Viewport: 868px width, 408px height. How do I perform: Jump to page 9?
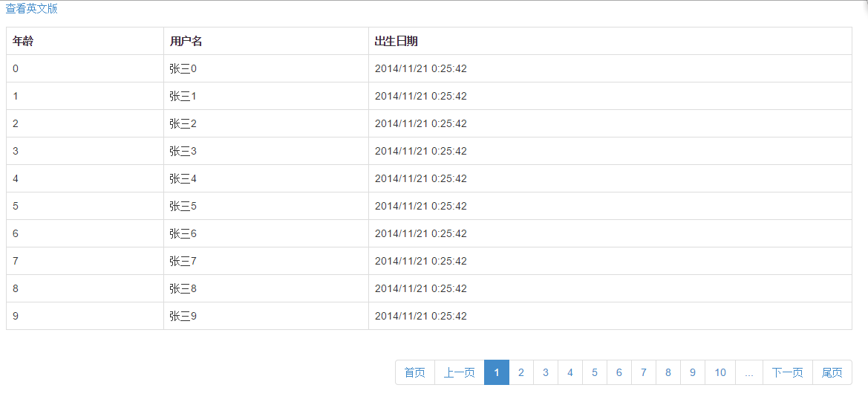point(693,372)
